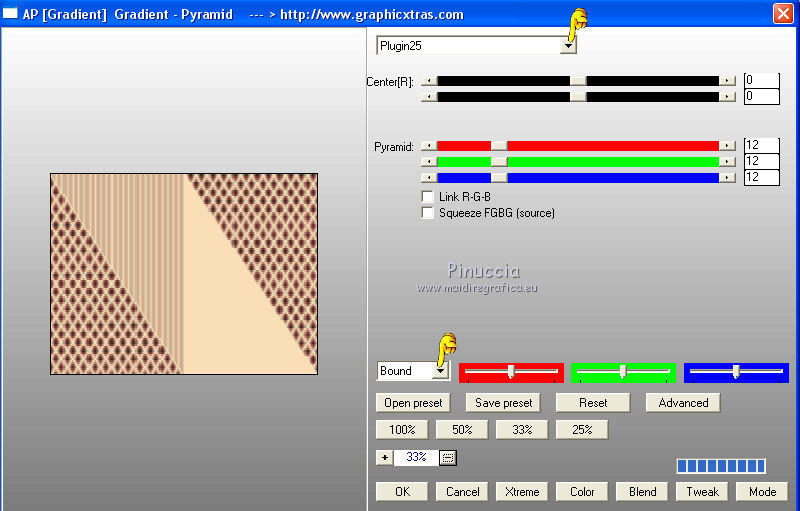Viewport: 800px width, 511px height.
Task: Click left arrow of first Center[R] slider
Action: 429,81
